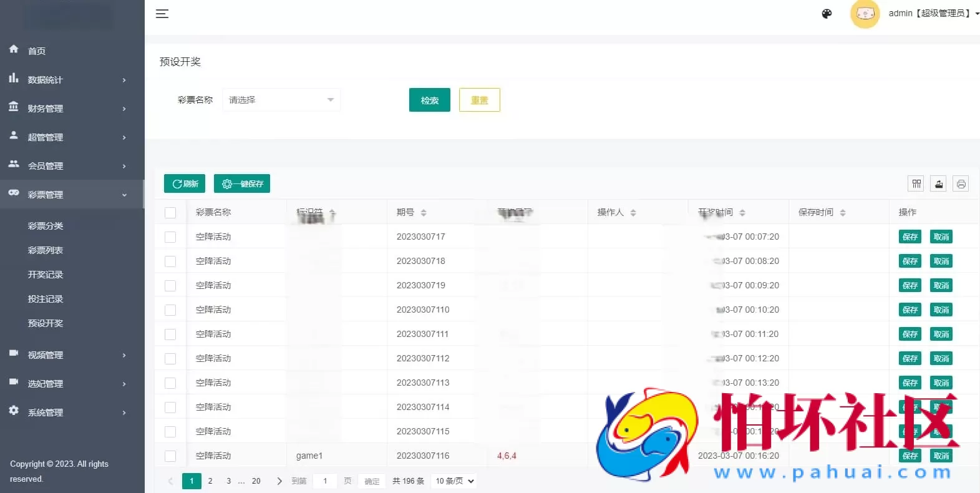Click the page number jump input field
The image size is (980, 493).
[x=325, y=481]
